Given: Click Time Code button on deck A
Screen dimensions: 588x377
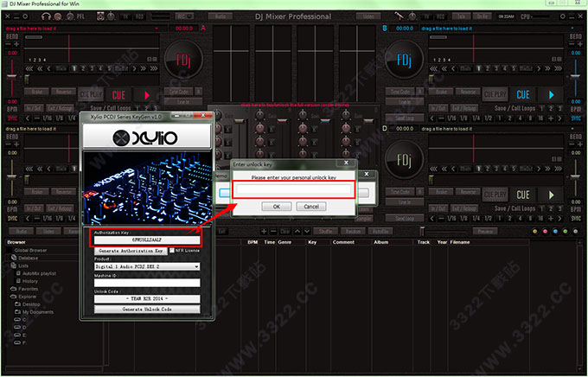Looking at the screenshot, I should 179,92.
